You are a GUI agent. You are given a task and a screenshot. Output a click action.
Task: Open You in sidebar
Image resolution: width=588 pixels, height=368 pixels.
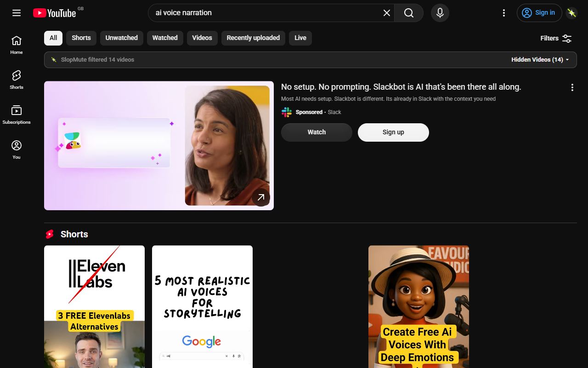17,150
